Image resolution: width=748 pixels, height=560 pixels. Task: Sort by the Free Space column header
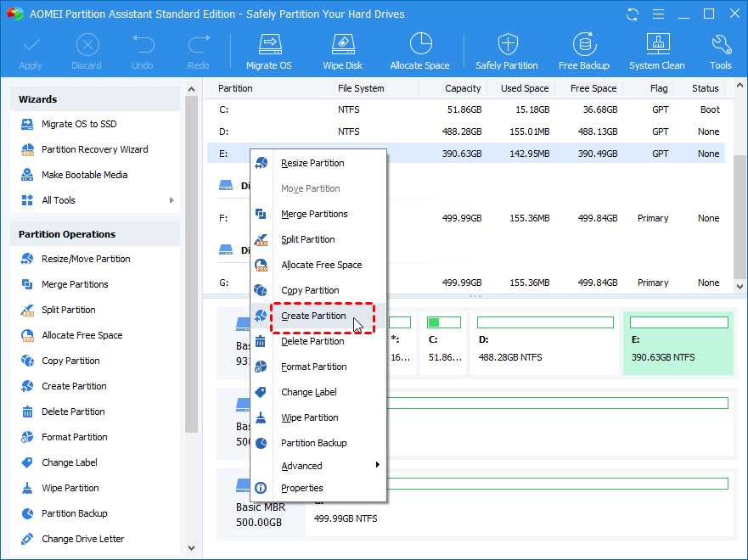593,88
